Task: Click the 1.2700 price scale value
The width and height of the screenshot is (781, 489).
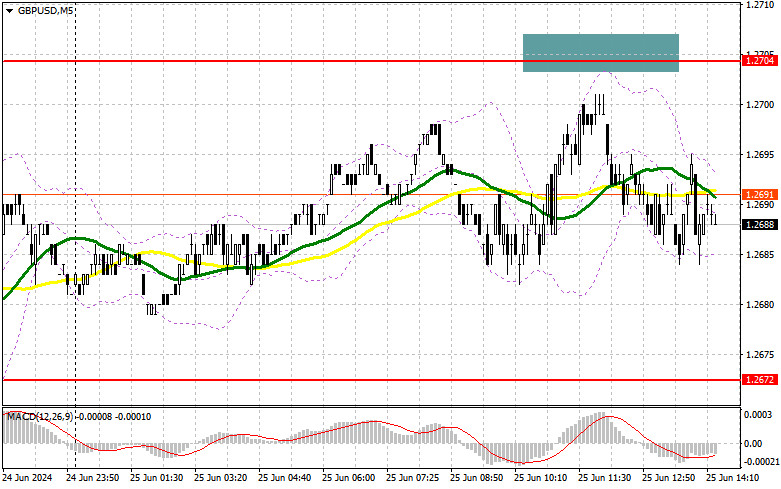Action: tap(760, 105)
